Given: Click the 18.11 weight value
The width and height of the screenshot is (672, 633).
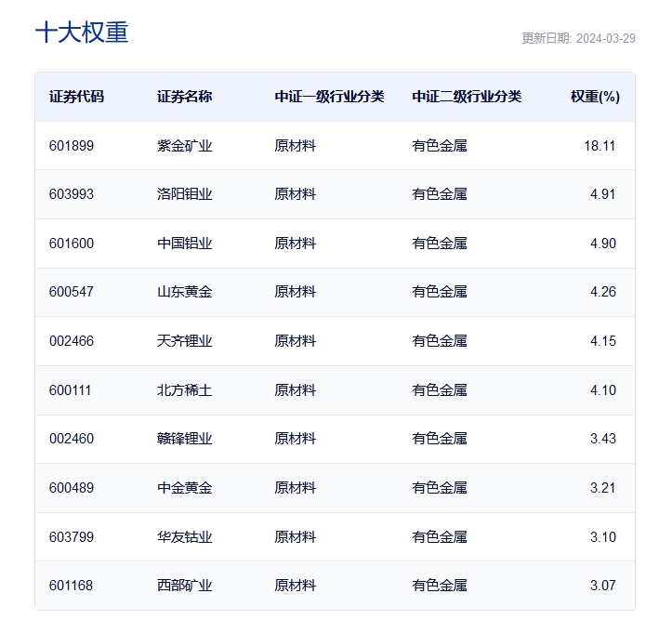Looking at the screenshot, I should [600, 146].
